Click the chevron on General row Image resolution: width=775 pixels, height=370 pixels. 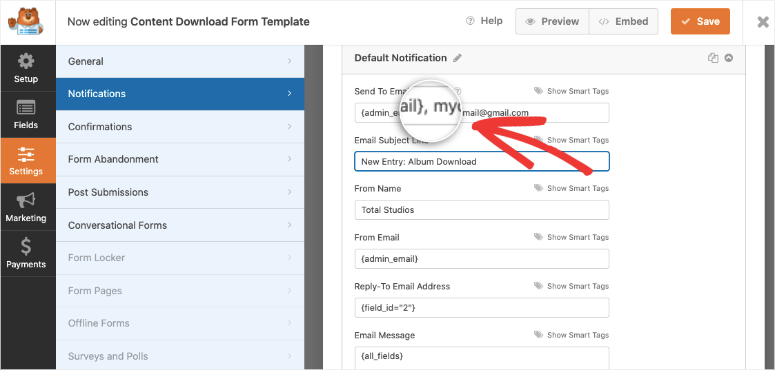coord(290,61)
